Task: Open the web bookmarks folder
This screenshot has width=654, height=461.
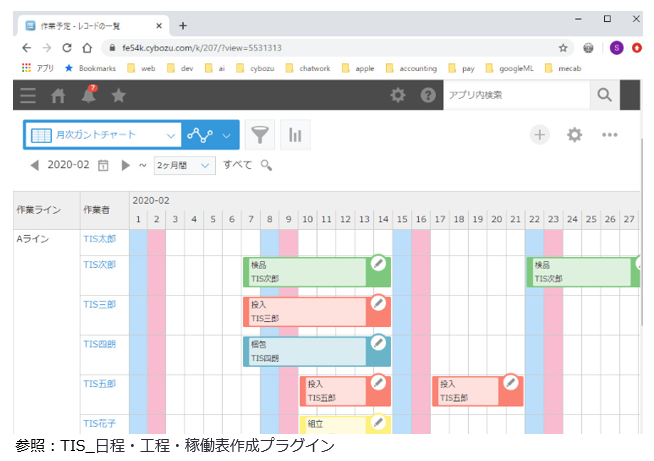Action: [x=142, y=68]
